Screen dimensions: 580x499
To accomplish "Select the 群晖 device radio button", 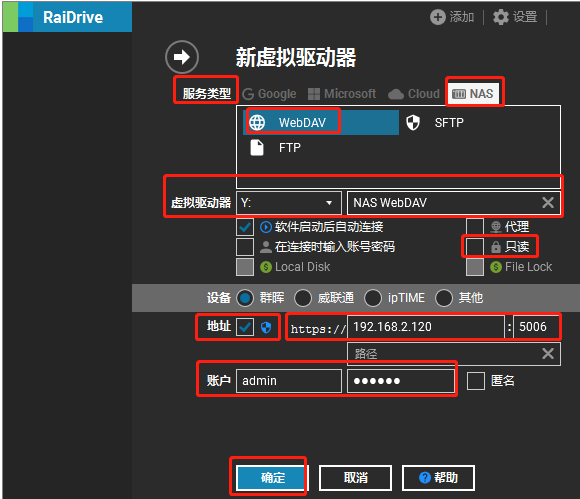I will [x=245, y=298].
